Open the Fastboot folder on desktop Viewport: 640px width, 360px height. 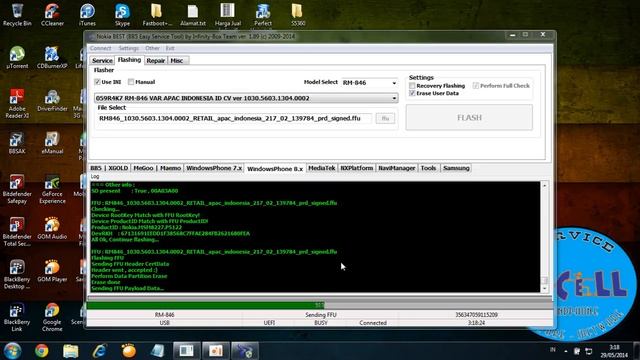coord(157,15)
